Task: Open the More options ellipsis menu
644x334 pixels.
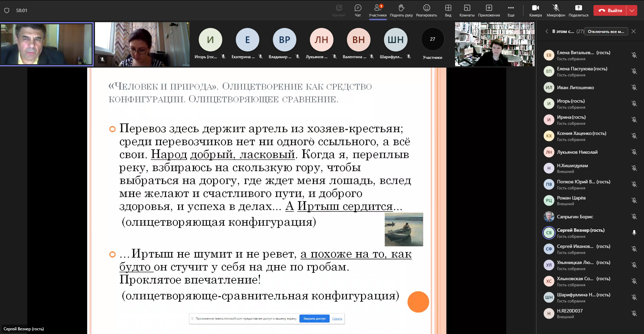Action: click(x=511, y=10)
